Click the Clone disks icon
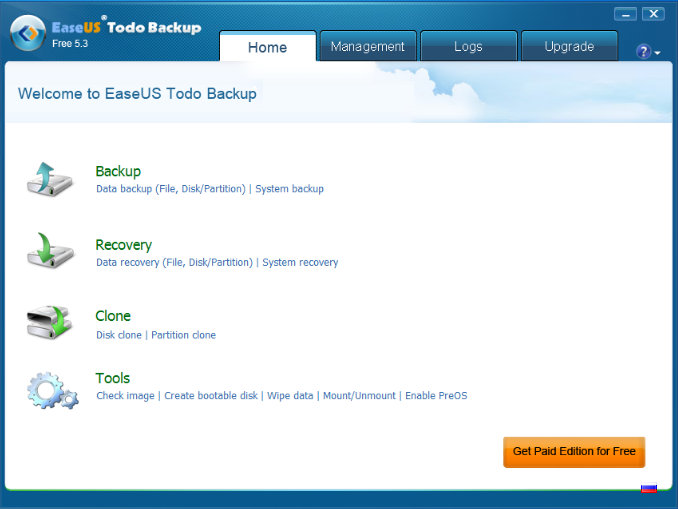The height and width of the screenshot is (509, 678). pyautogui.click(x=49, y=322)
